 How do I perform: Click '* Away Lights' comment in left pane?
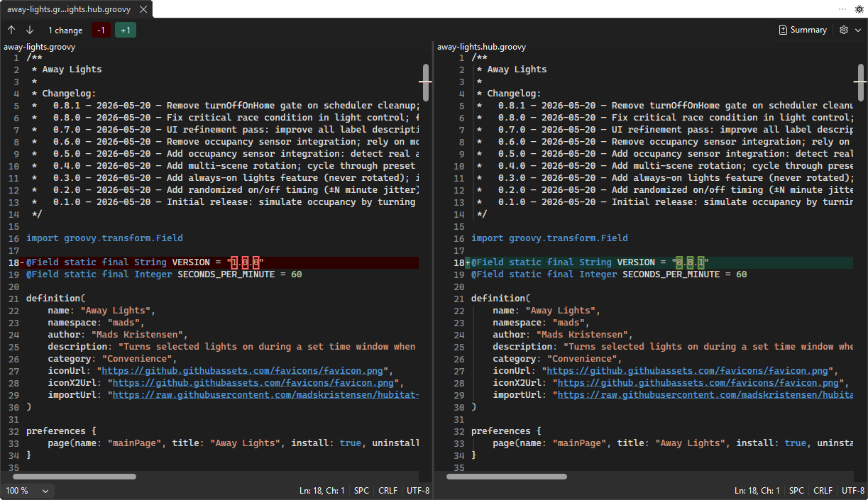click(67, 70)
